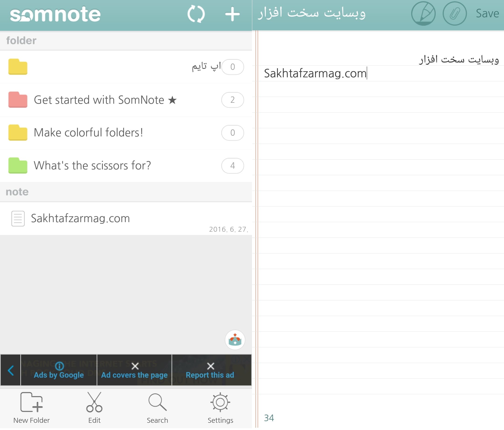Viewport: 504px width, 430px height.
Task: Tap the sync icon to refresh notes
Action: pyautogui.click(x=196, y=14)
